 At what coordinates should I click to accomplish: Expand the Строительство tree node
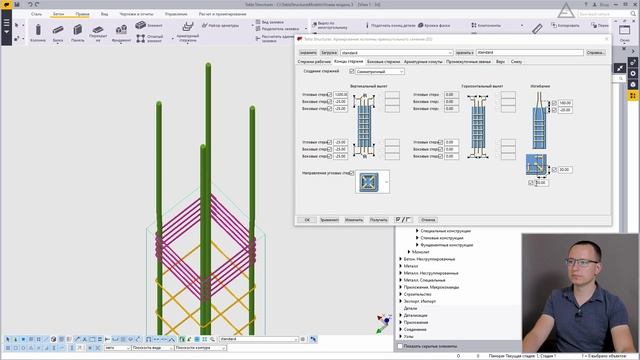(x=400, y=294)
